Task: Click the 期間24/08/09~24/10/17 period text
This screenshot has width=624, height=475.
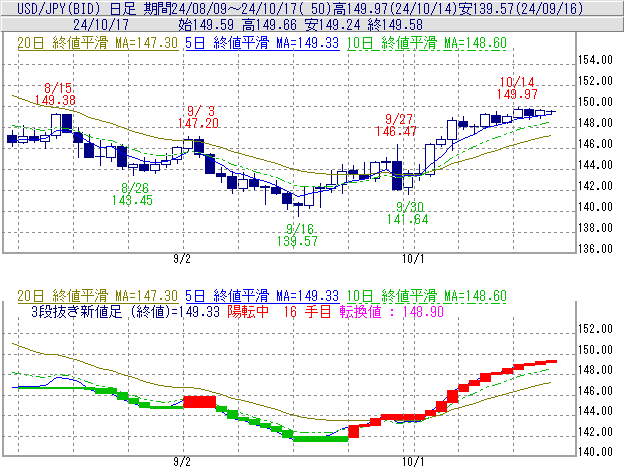Action: (x=219, y=8)
